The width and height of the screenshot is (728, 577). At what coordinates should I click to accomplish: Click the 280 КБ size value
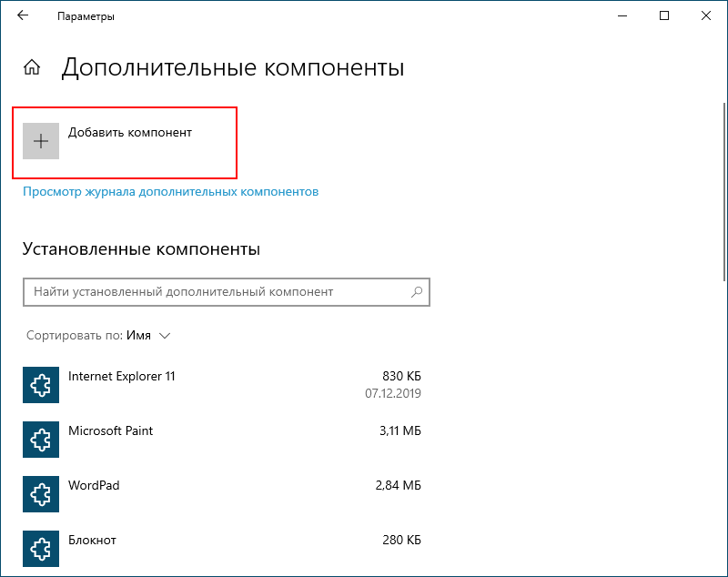tap(401, 541)
